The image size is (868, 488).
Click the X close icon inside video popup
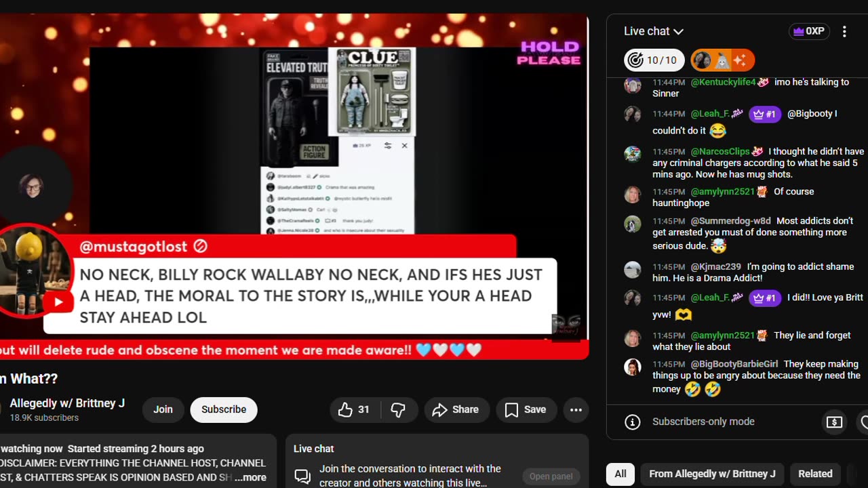[x=405, y=146]
